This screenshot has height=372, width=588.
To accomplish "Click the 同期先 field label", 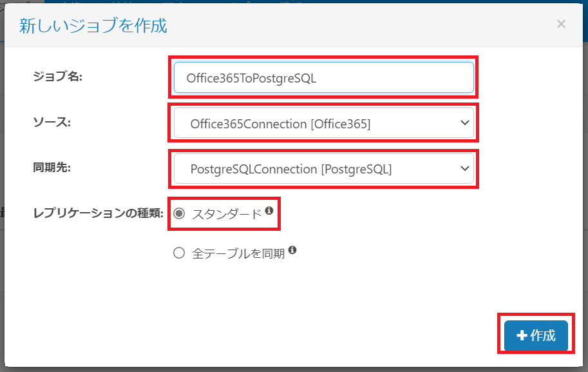I will pos(52,168).
